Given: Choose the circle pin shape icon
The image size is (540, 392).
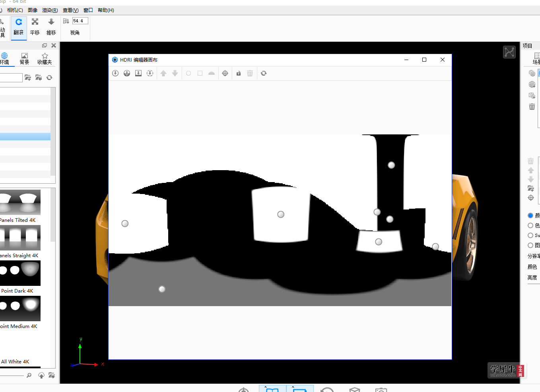Looking at the screenshot, I should (188, 73).
